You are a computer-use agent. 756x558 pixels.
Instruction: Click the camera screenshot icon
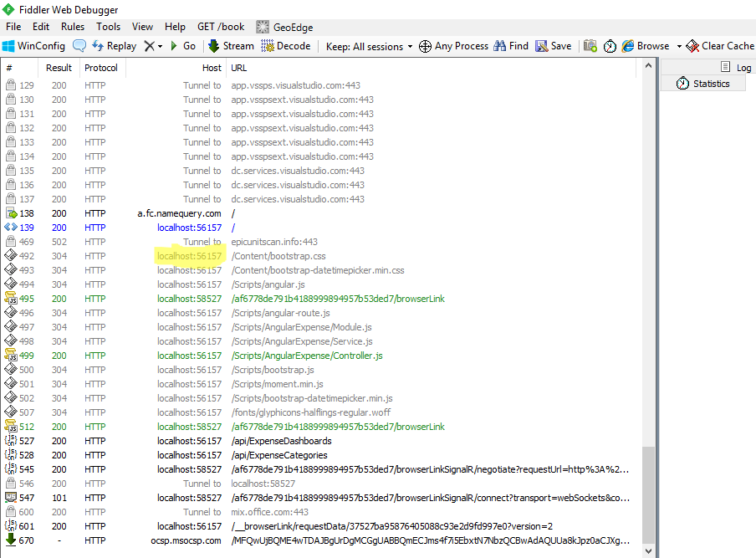[590, 46]
